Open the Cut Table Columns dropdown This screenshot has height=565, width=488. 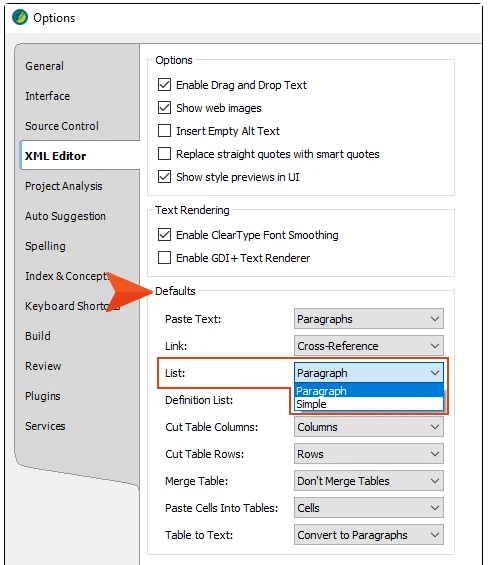tap(369, 427)
